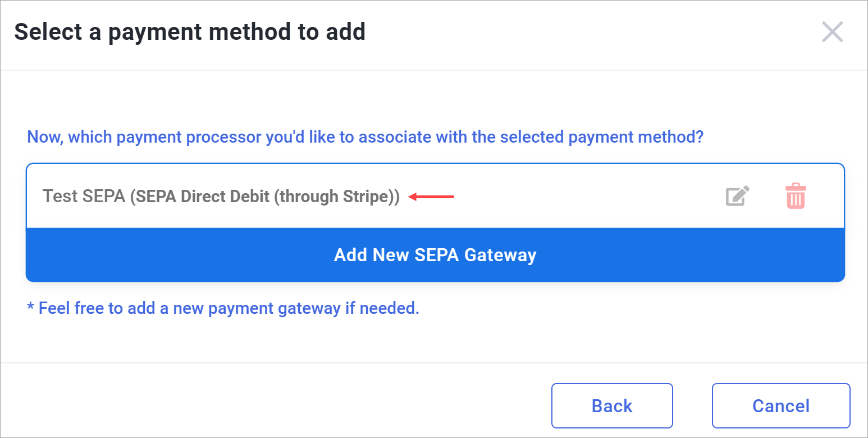Remove the Stripe SEPA Direct Debit gateway
Image resolution: width=868 pixels, height=438 pixels.
pyautogui.click(x=796, y=196)
